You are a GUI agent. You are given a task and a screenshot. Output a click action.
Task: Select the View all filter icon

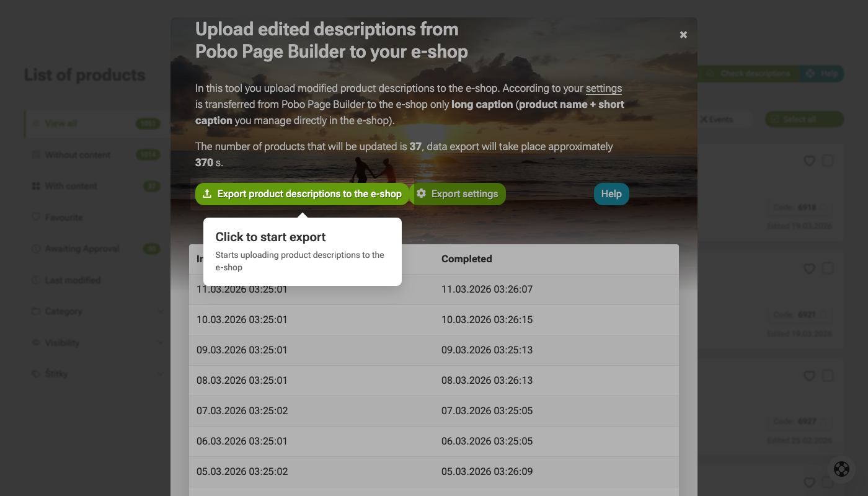pyautogui.click(x=37, y=123)
